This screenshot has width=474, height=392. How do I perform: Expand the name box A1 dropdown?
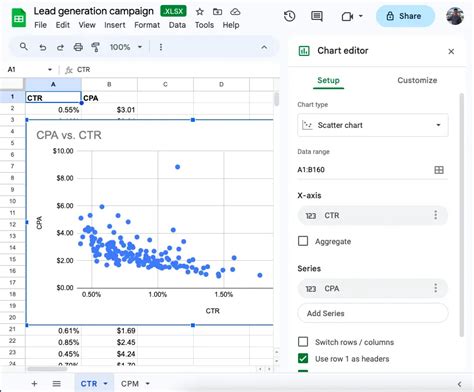[x=50, y=70]
